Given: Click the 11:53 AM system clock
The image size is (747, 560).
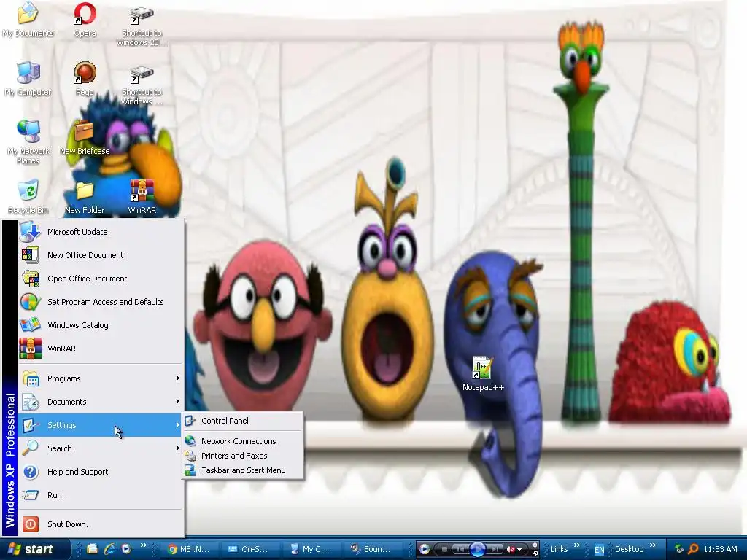Looking at the screenshot, I should point(720,549).
